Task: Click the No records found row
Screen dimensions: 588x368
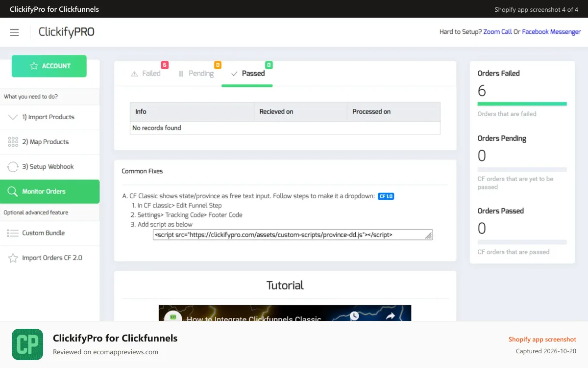Action: 285,128
